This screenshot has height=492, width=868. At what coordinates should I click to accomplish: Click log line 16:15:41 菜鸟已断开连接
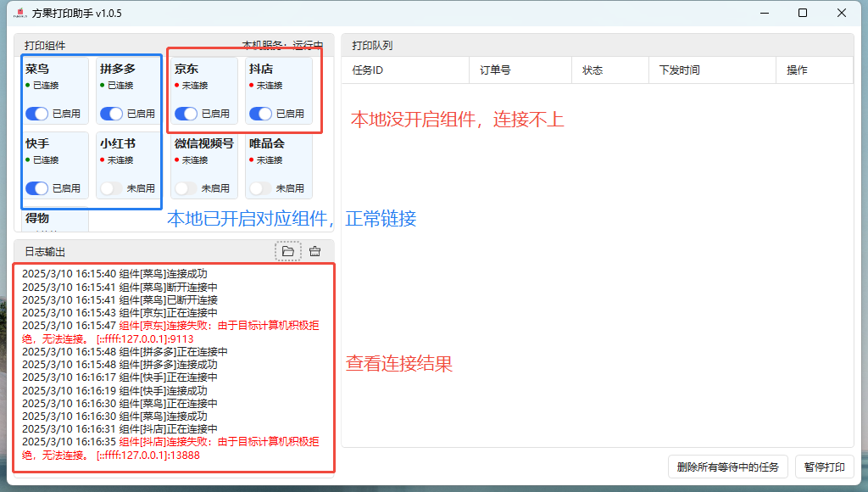(120, 299)
